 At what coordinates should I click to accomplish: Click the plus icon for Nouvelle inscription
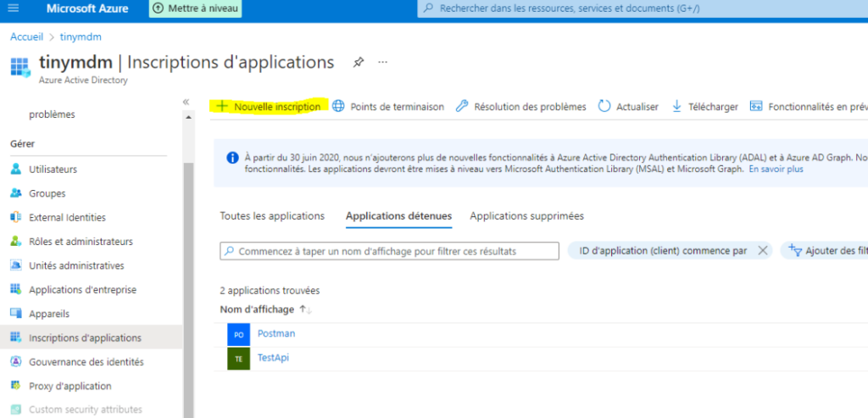[221, 106]
